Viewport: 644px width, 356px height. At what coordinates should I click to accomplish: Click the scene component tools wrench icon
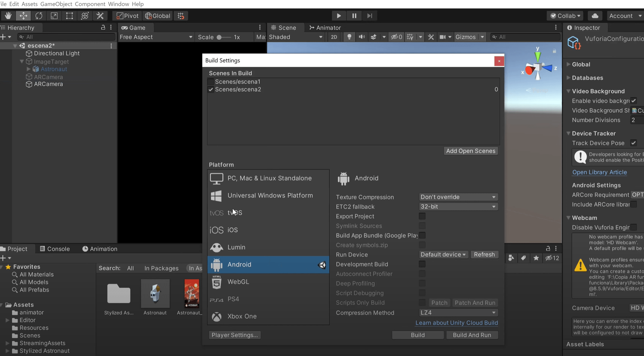[x=431, y=37]
